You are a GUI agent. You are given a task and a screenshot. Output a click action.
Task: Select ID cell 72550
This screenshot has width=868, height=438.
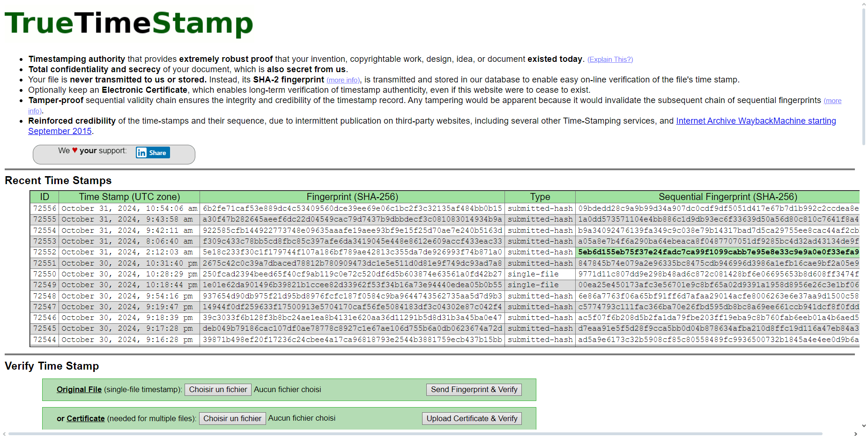(x=45, y=274)
